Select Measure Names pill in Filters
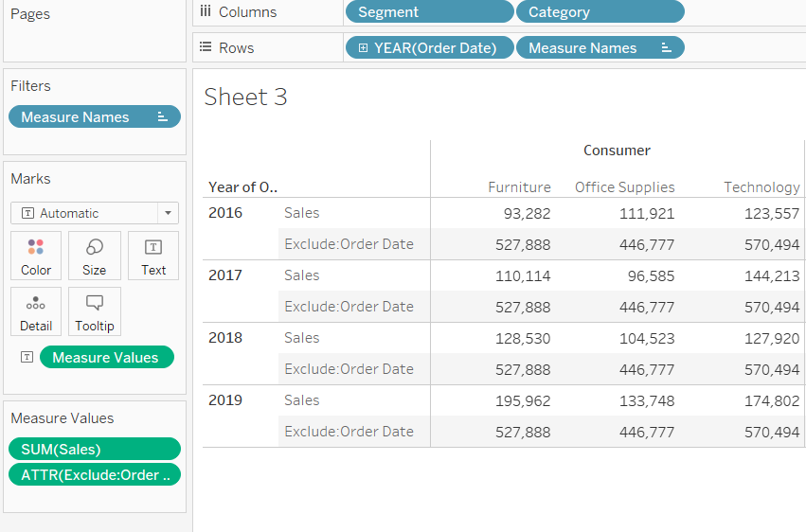This screenshot has height=532, width=806. pyautogui.click(x=95, y=117)
